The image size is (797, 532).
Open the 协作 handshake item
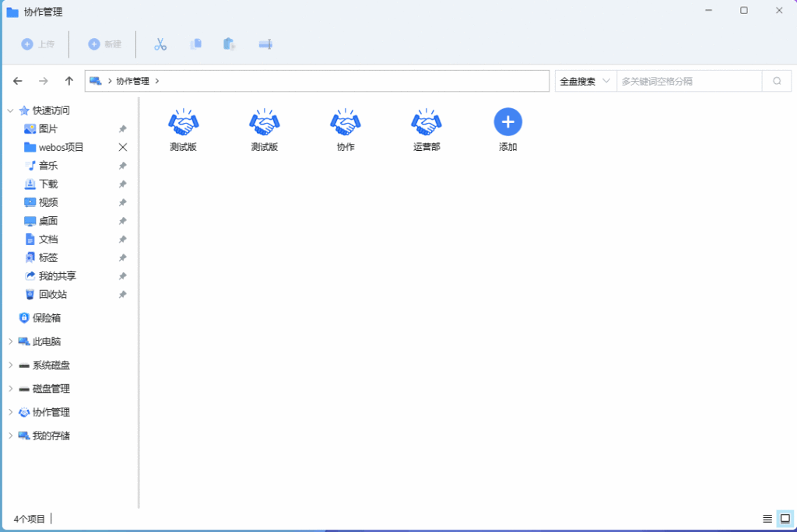[x=346, y=130]
